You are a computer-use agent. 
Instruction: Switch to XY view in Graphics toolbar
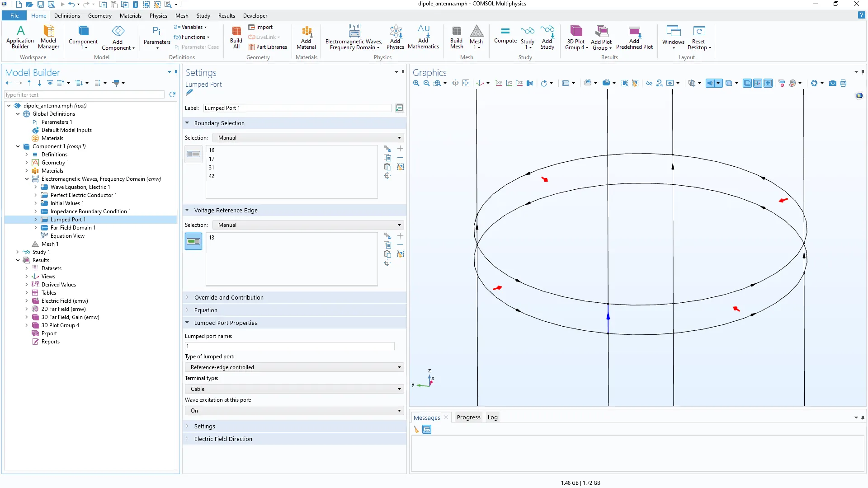499,83
